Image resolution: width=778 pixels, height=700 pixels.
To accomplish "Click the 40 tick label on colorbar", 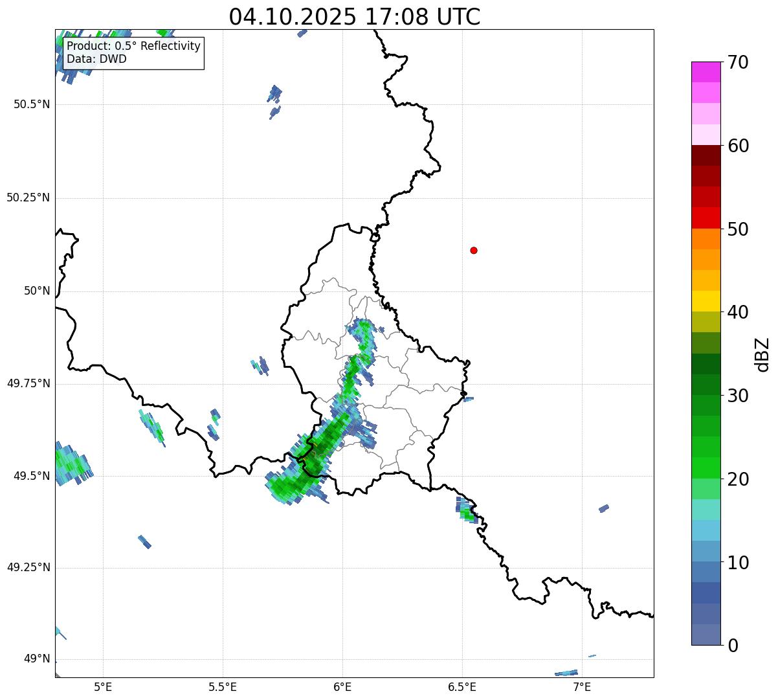I will click(738, 313).
